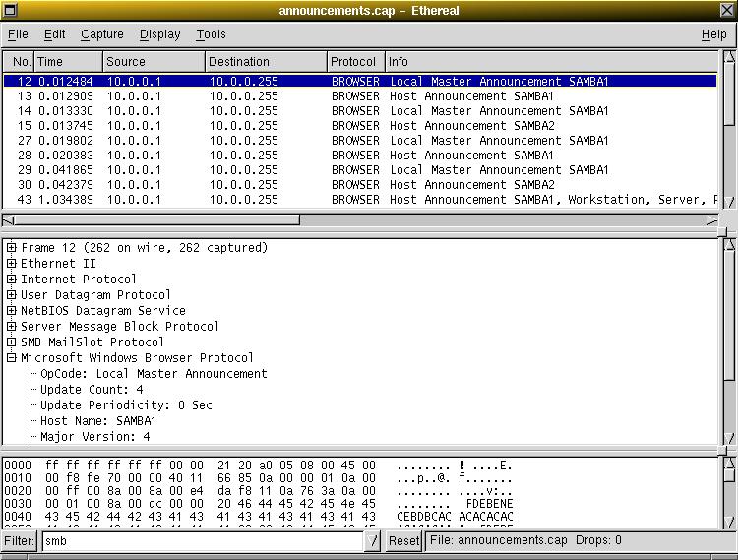The width and height of the screenshot is (738, 560).
Task: Select the Host Name: SAMBA1 field
Action: (x=97, y=420)
